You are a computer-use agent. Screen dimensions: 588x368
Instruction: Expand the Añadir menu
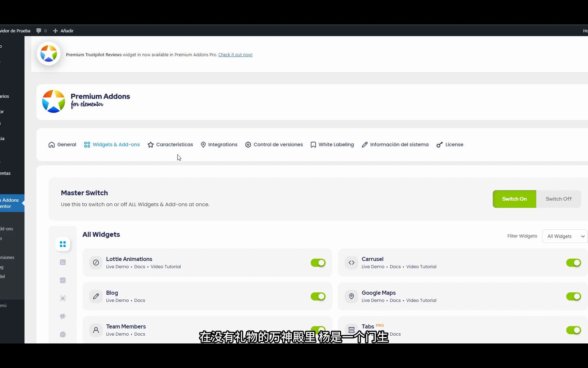(63, 31)
